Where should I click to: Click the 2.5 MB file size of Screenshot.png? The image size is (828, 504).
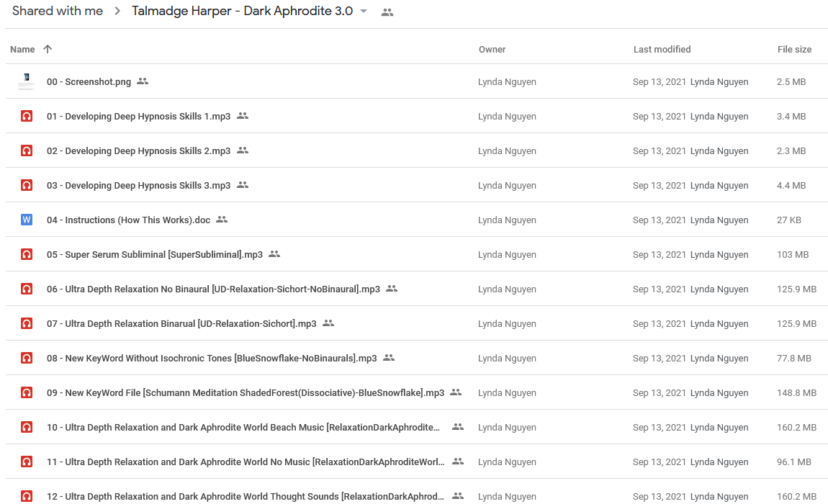tap(791, 82)
